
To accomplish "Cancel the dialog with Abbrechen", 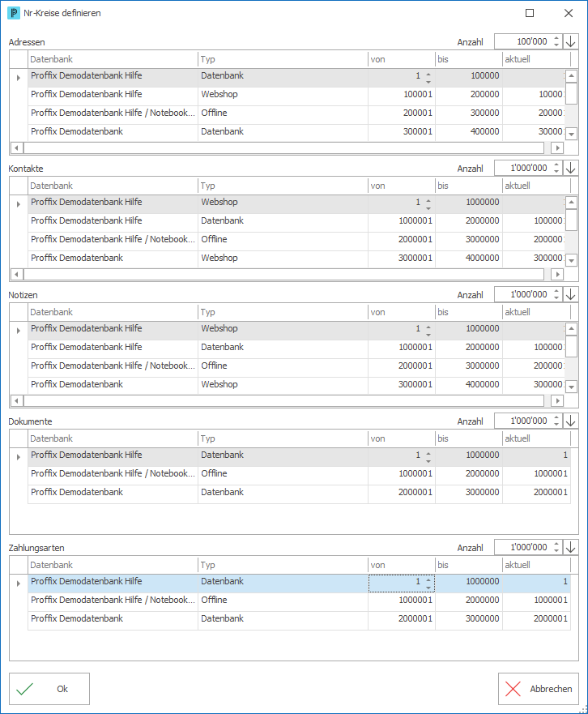I will [539, 689].
